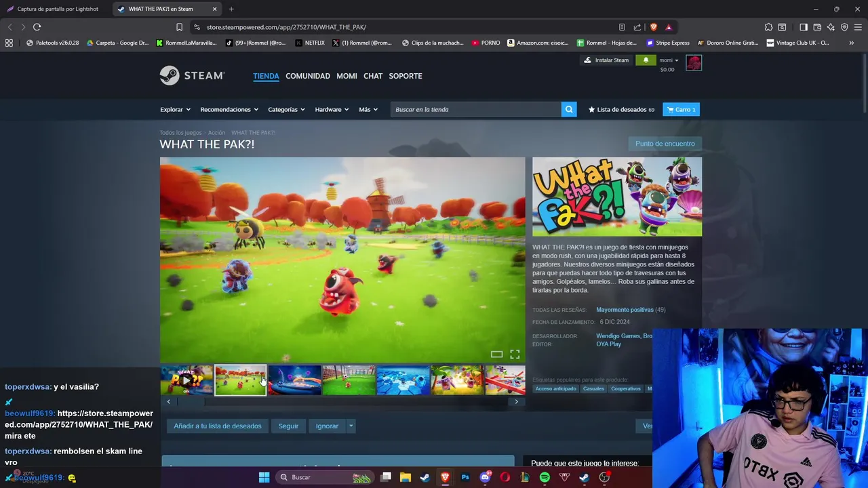Viewport: 868px width, 488px height.
Task: Expand the Recomendaciones dropdown
Action: pyautogui.click(x=229, y=109)
